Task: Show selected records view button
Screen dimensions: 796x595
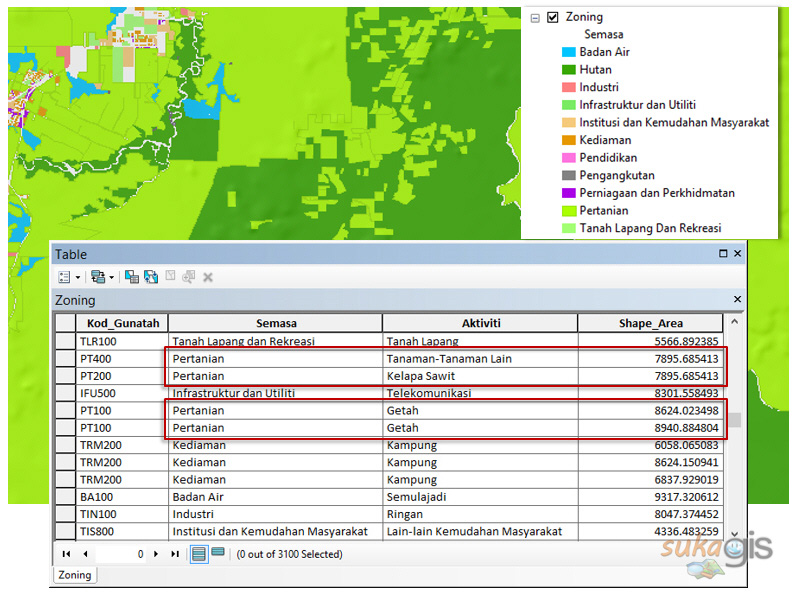Action: pyautogui.click(x=217, y=554)
